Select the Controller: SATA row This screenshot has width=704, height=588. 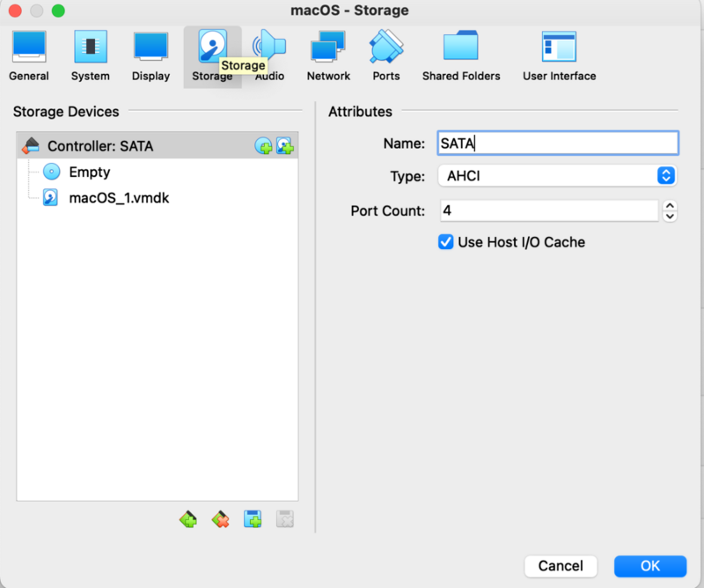point(158,145)
